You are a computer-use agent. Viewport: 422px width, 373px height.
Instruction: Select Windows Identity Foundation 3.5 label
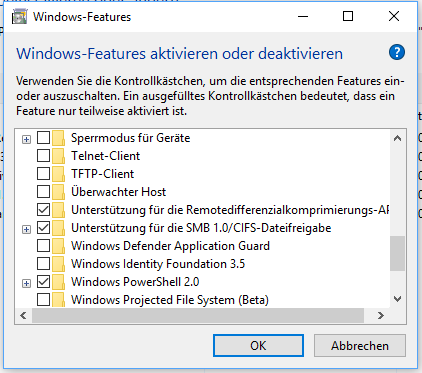pos(158,264)
